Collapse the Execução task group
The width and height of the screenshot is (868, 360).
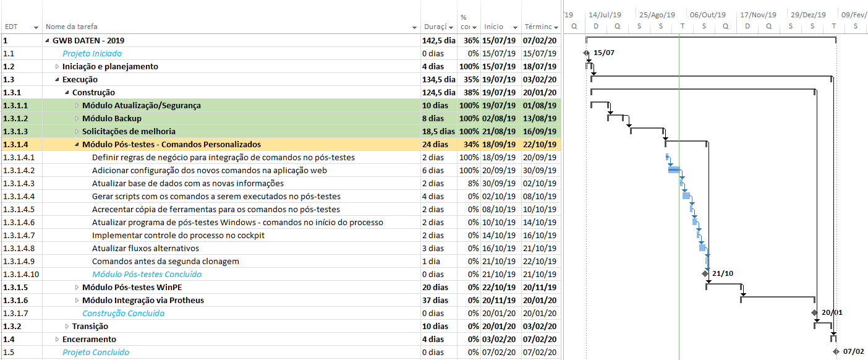pyautogui.click(x=57, y=80)
